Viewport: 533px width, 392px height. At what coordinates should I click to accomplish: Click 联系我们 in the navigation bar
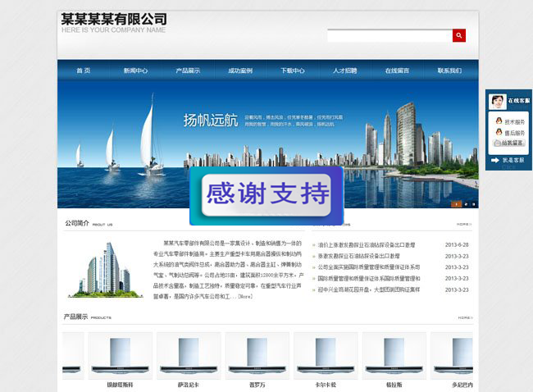pos(449,71)
